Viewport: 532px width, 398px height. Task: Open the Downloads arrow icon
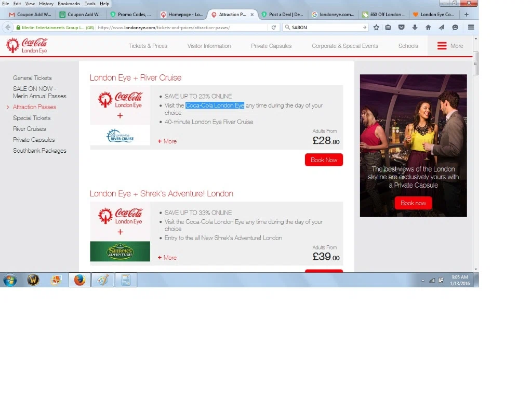coord(415,28)
